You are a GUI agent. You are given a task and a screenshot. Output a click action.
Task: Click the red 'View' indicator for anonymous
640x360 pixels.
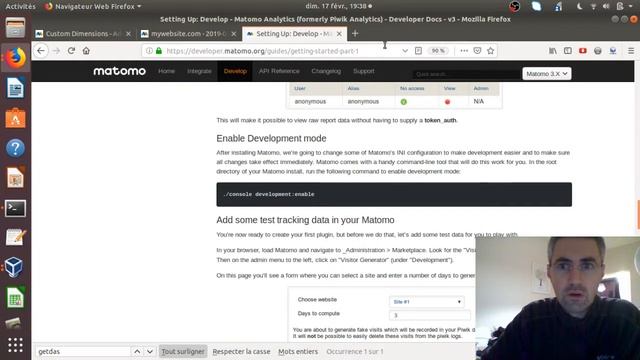447,102
